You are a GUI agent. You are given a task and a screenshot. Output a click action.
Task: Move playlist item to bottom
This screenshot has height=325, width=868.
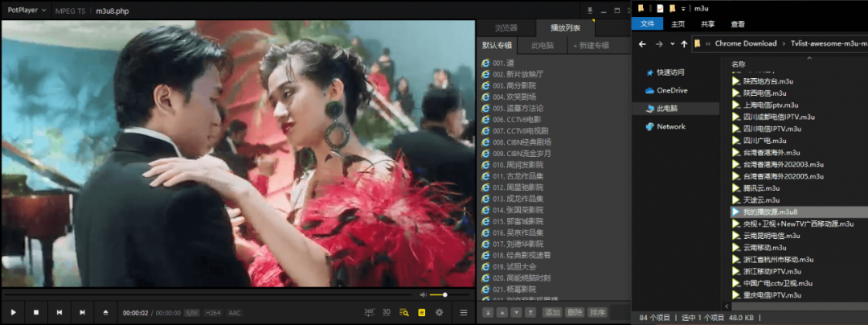pos(530,312)
